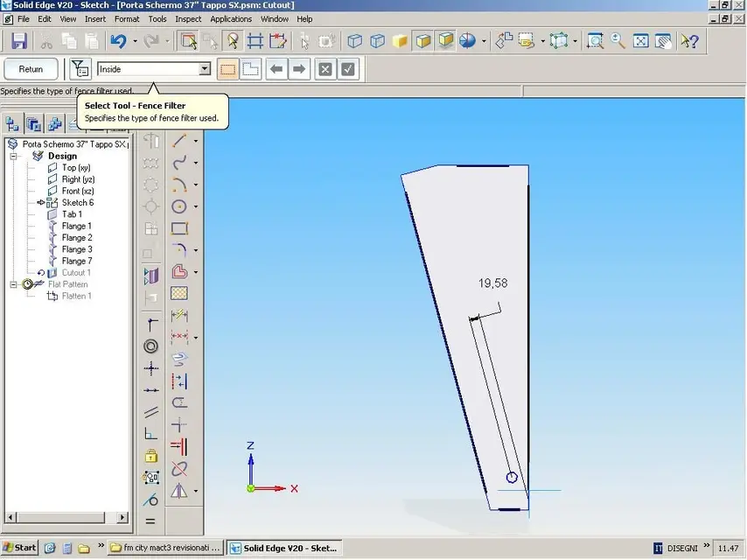Open the Arc tool flyout arrow
Viewport: 747px width, 560px height.
point(196,185)
